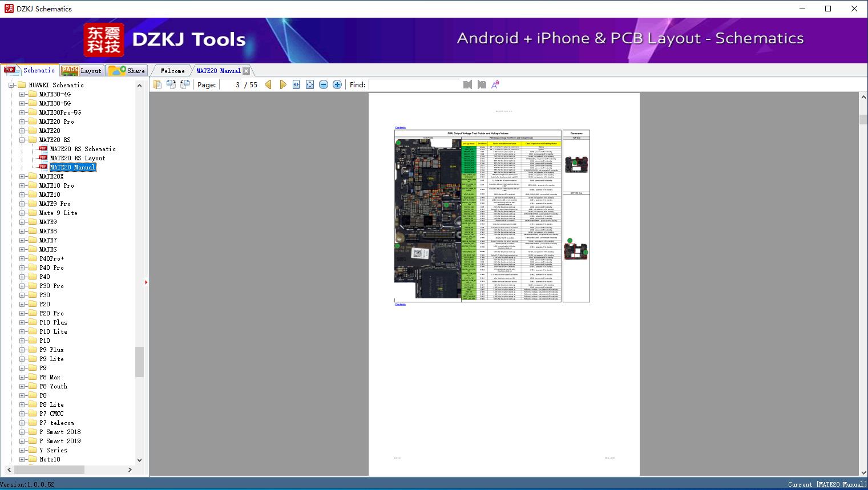Open the Share tab
The image size is (868, 490).
tap(127, 71)
